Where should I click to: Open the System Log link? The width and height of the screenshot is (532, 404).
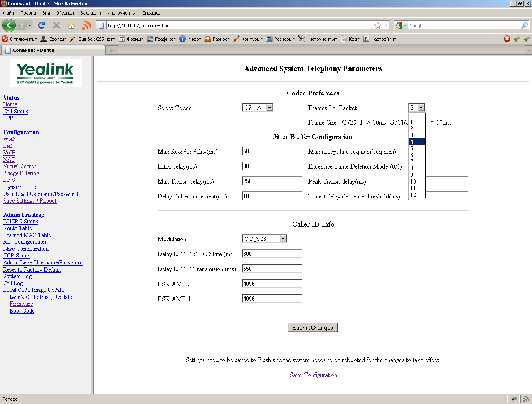pos(17,276)
